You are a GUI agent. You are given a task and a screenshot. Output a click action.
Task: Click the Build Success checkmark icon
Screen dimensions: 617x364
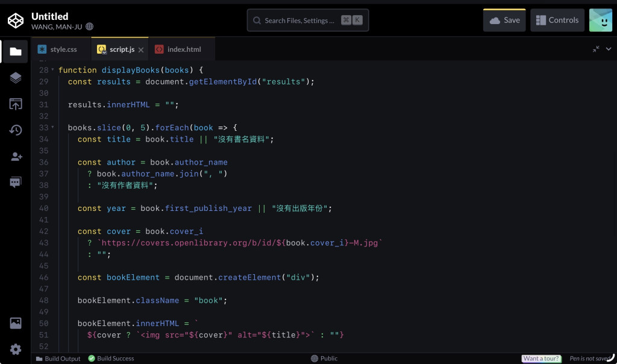point(92,359)
